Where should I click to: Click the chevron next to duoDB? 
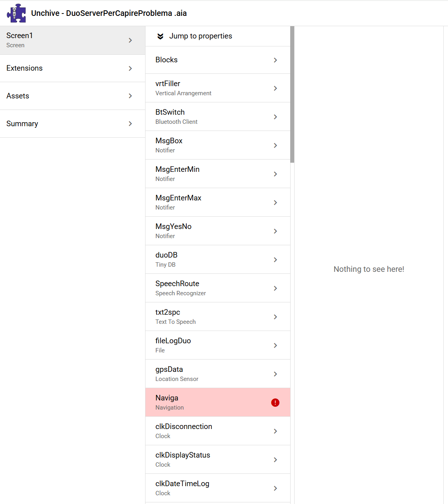275,260
